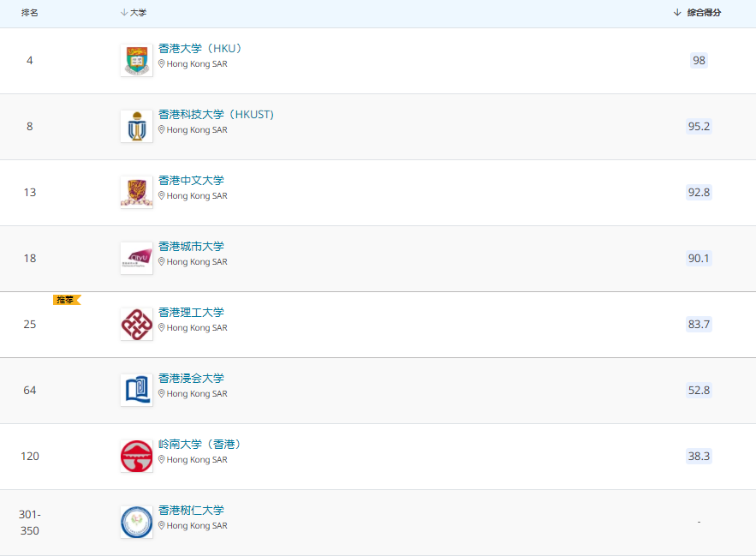
Task: Click the location pin under 岭南大学
Action: point(162,459)
